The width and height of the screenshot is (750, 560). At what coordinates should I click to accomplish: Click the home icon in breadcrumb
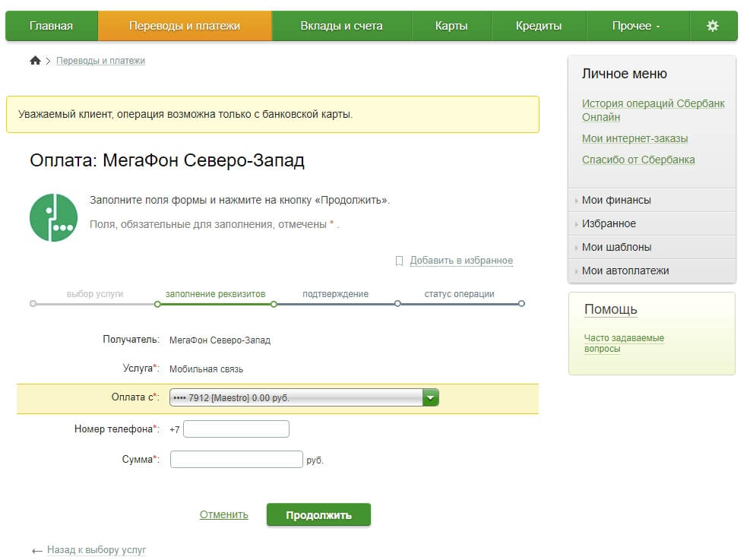(35, 61)
